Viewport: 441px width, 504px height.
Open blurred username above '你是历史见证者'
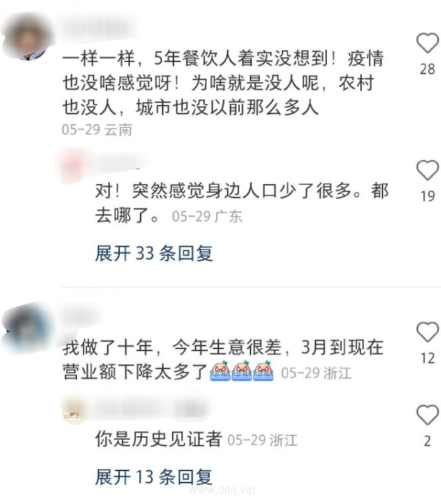(x=151, y=410)
